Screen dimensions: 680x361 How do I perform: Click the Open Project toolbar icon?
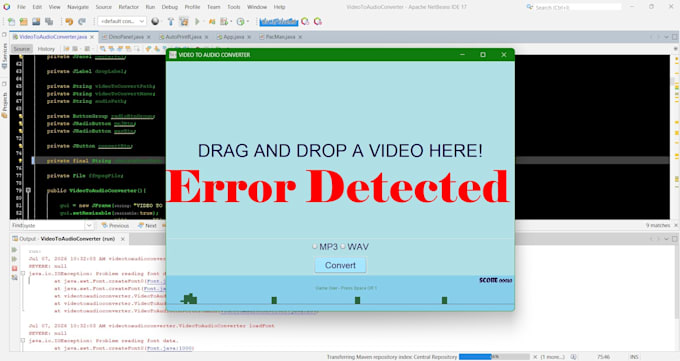point(36,21)
